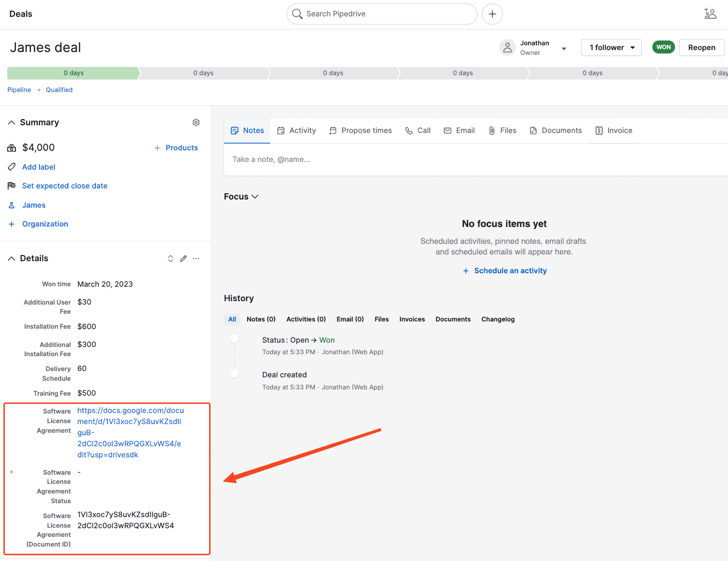The width and height of the screenshot is (728, 561).
Task: Click the green Qualified pipeline stage bar
Action: point(72,73)
